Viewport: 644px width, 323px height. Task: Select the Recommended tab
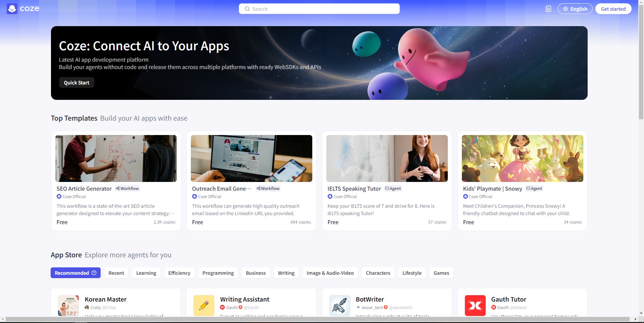click(75, 273)
